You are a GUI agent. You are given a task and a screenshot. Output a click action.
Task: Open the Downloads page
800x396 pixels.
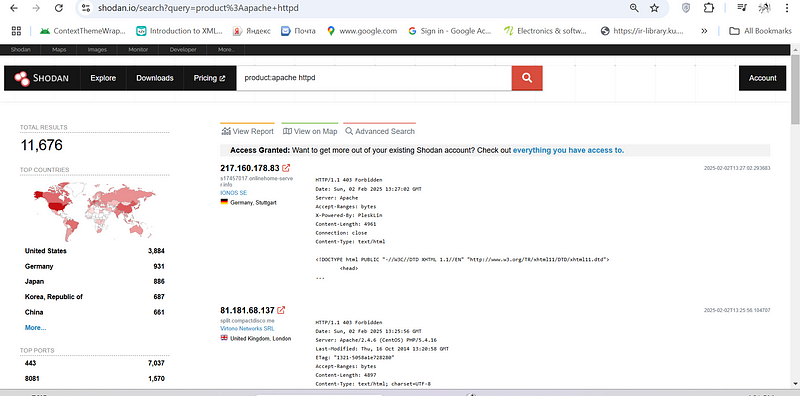click(155, 78)
